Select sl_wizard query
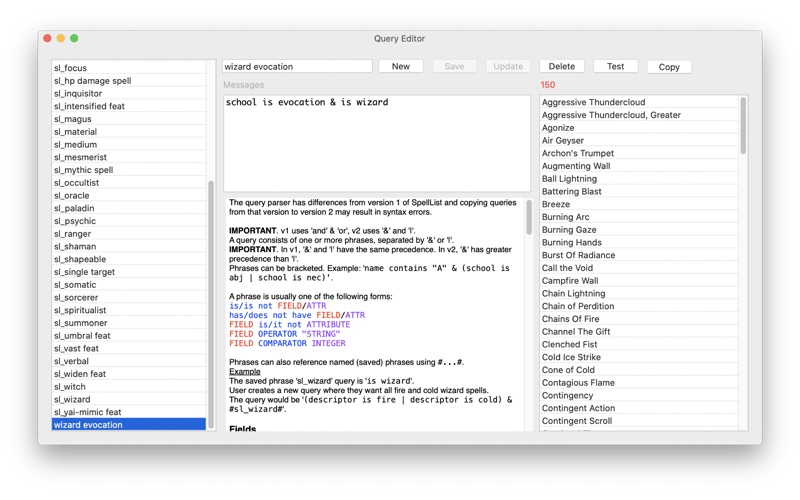 tap(129, 399)
